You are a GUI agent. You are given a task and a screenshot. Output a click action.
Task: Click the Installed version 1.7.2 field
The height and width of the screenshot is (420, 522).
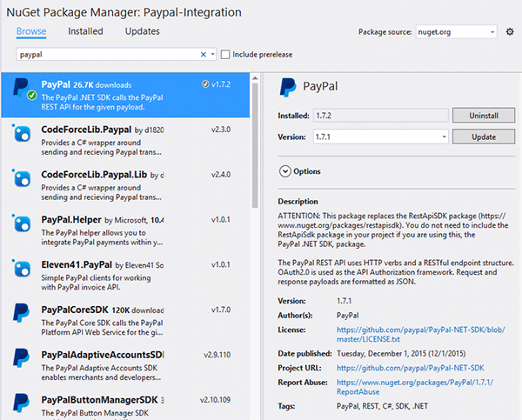[x=380, y=116]
